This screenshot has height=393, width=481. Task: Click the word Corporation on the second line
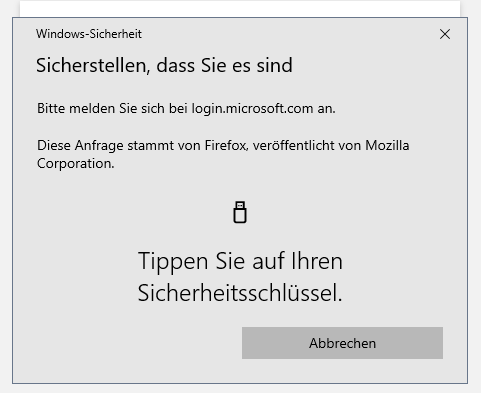pos(75,164)
